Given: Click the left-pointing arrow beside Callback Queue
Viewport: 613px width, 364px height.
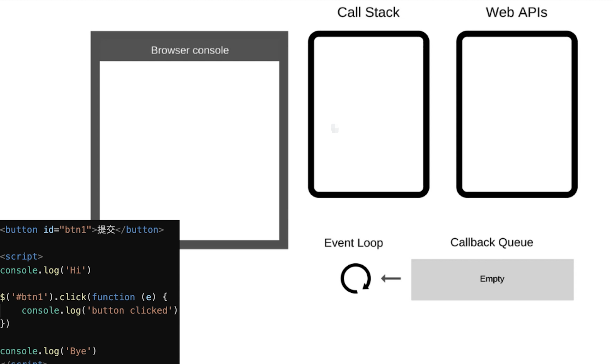Looking at the screenshot, I should click(391, 278).
